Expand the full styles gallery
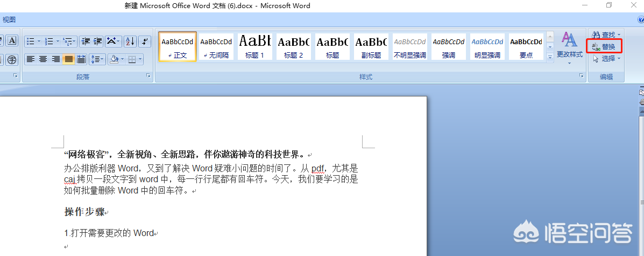The height and width of the screenshot is (256, 644). [550, 58]
